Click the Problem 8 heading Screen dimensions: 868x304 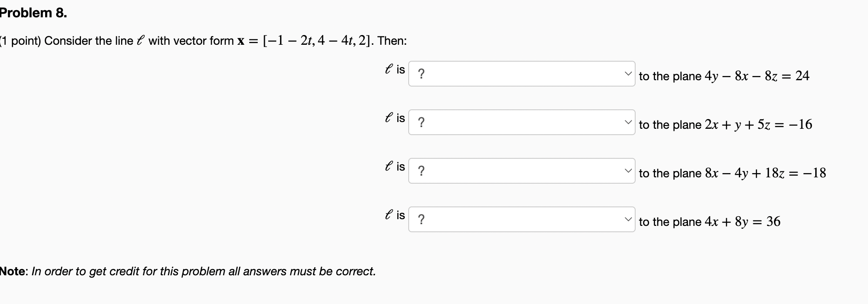[x=32, y=13]
